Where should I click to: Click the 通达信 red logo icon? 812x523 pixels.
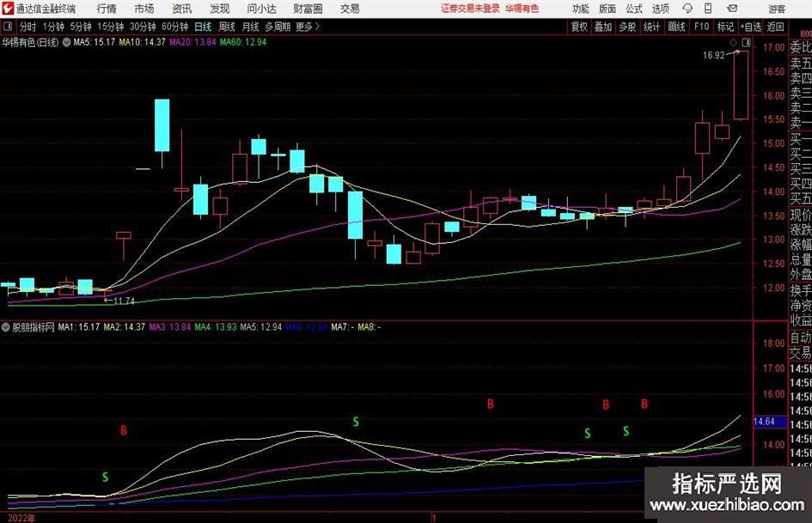pyautogui.click(x=7, y=9)
